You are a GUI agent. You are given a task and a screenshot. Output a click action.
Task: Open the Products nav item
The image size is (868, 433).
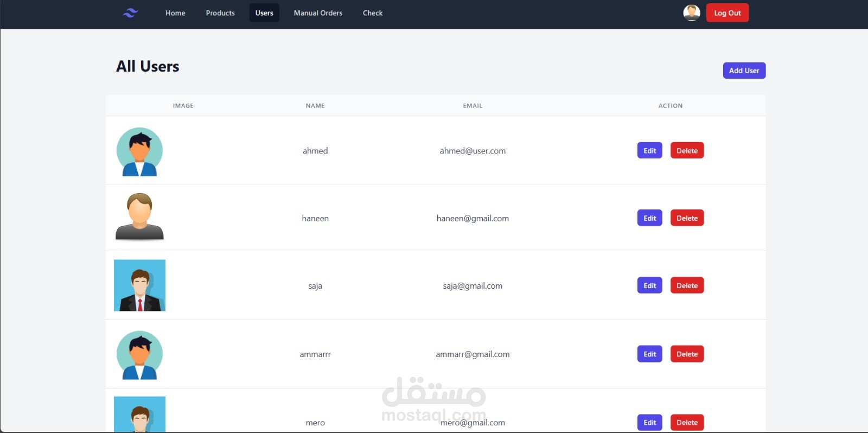[220, 13]
